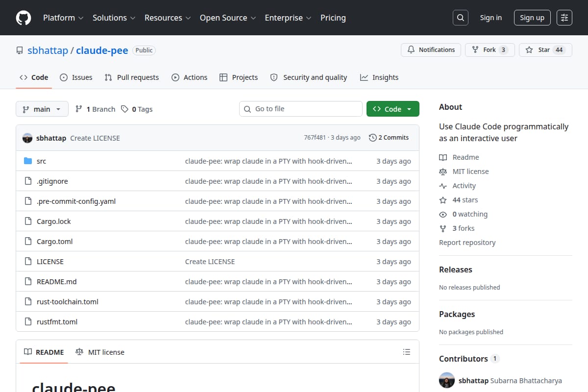The width and height of the screenshot is (588, 392).
Task: Open the .pre-commit-config.yaml file
Action: [76, 201]
